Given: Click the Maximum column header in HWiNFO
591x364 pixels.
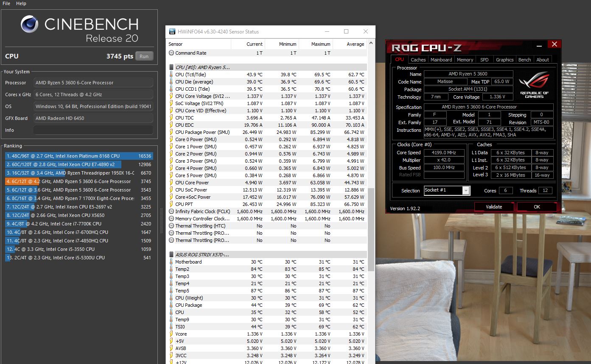Looking at the screenshot, I should (316, 44).
